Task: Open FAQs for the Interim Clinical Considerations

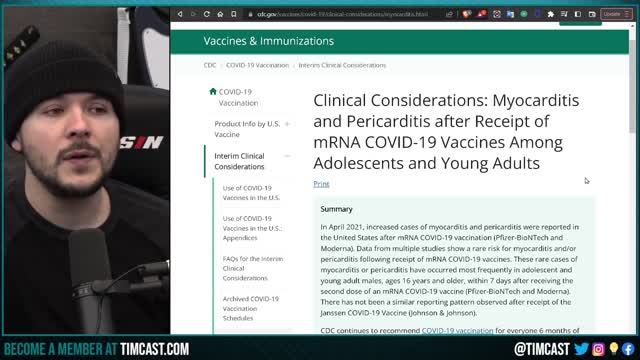Action: tap(253, 268)
